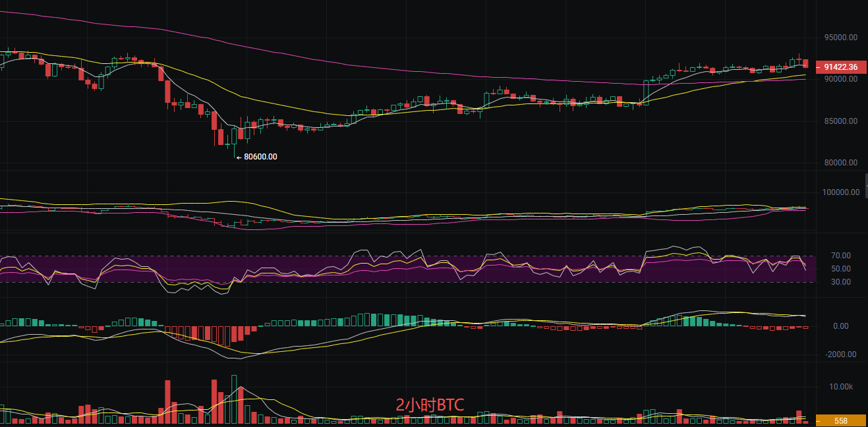
Task: Select the green candle above the 80600.00 marker
Action: point(235,136)
